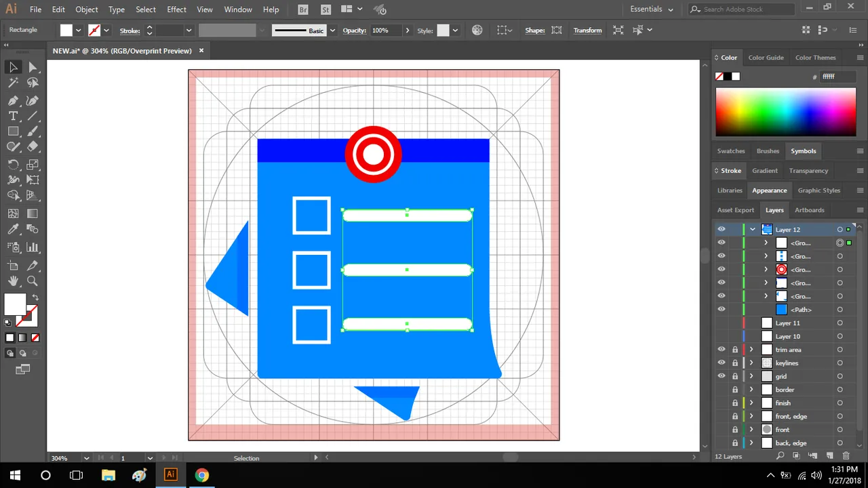The width and height of the screenshot is (868, 488).
Task: Pick a color from the spectrum ramp
Action: click(785, 112)
